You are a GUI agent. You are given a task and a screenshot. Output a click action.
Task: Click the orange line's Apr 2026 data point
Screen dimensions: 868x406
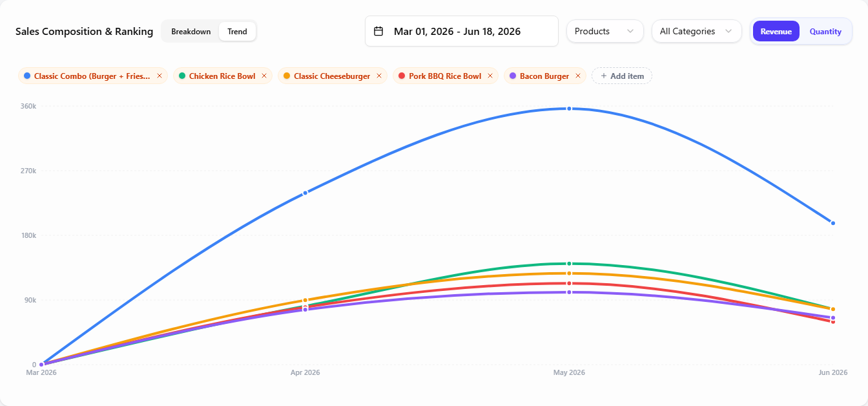[305, 301]
